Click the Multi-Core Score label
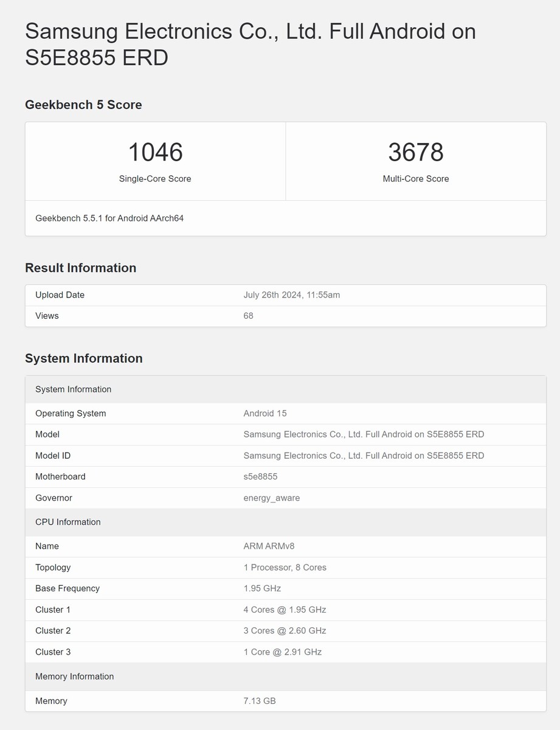This screenshot has height=730, width=560. tap(416, 179)
